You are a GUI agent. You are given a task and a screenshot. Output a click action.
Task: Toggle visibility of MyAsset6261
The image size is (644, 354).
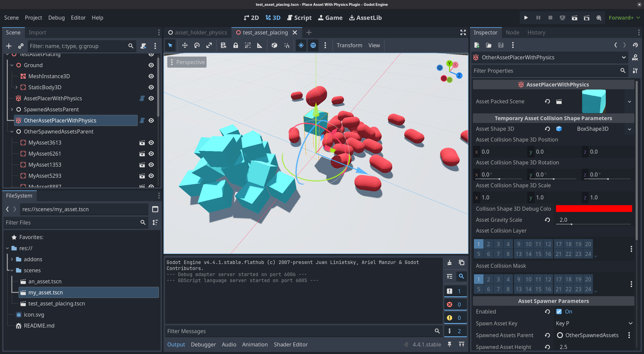pos(151,154)
